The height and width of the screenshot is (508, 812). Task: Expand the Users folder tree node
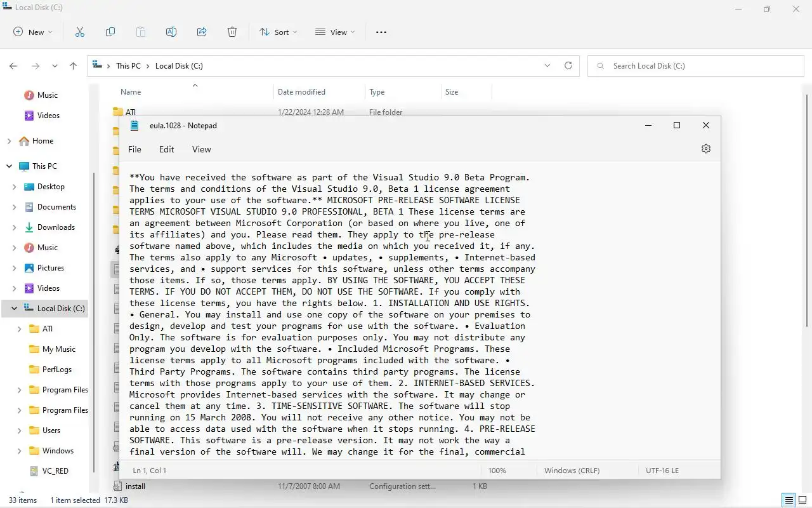pos(19,431)
